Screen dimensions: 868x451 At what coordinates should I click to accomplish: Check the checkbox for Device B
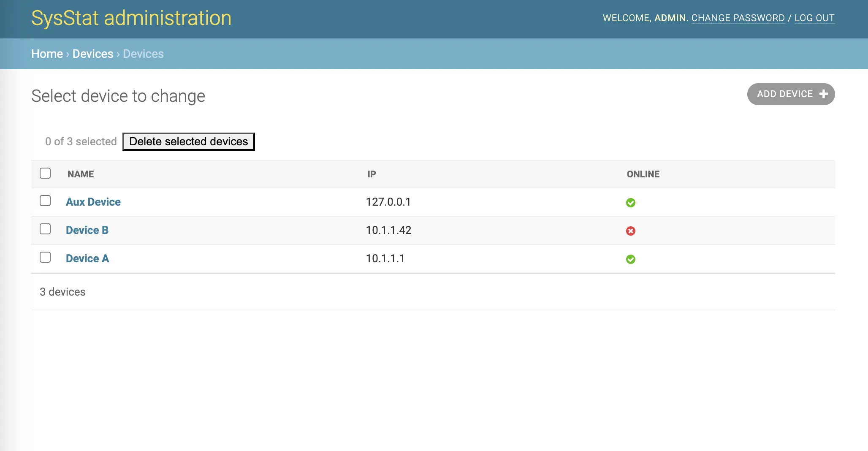45,230
